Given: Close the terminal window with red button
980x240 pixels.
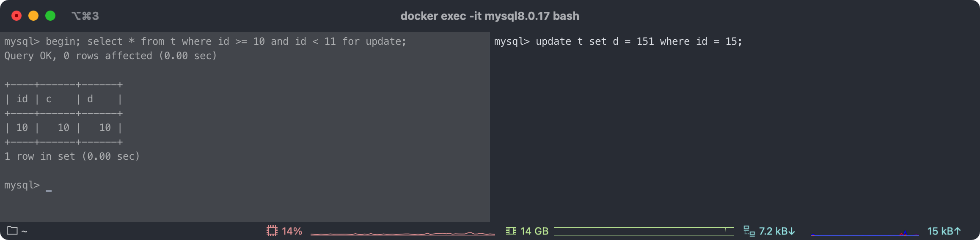Looking at the screenshot, I should 17,16.
